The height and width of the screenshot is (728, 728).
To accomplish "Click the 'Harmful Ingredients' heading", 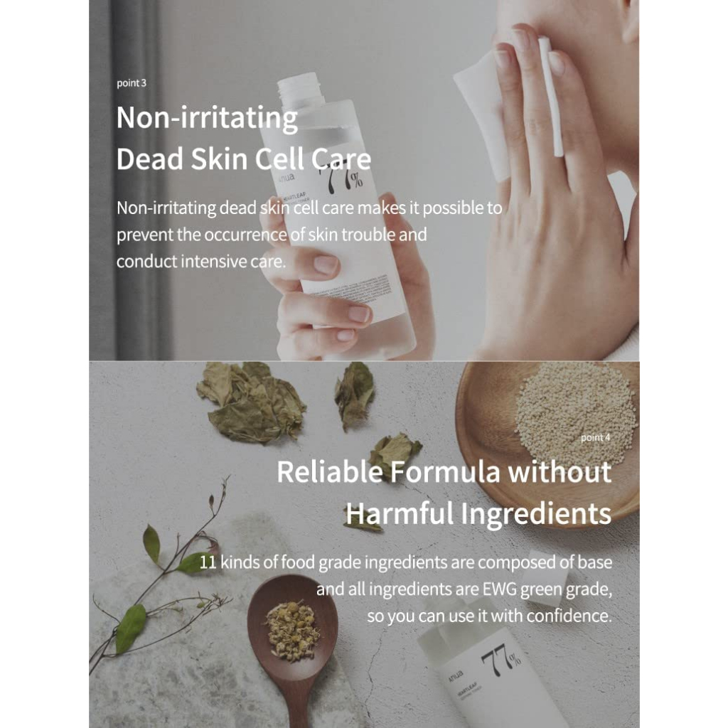I will pyautogui.click(x=478, y=515).
